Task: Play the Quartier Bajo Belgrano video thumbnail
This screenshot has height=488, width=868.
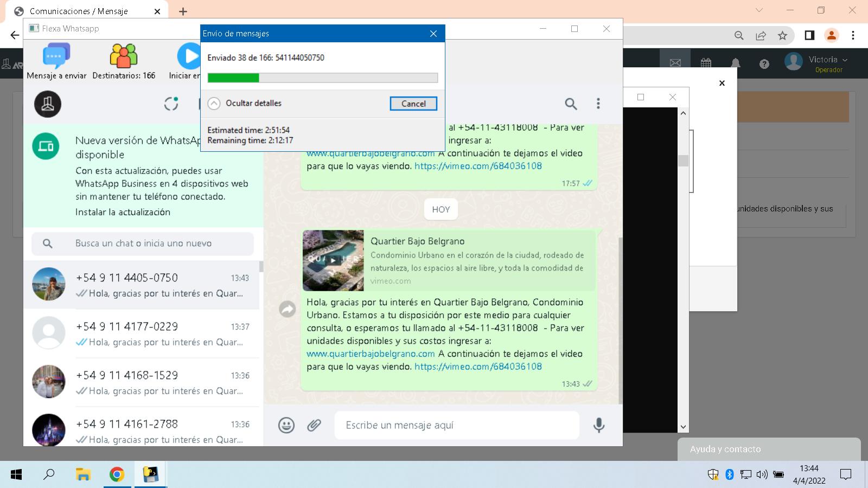Action: (333, 260)
